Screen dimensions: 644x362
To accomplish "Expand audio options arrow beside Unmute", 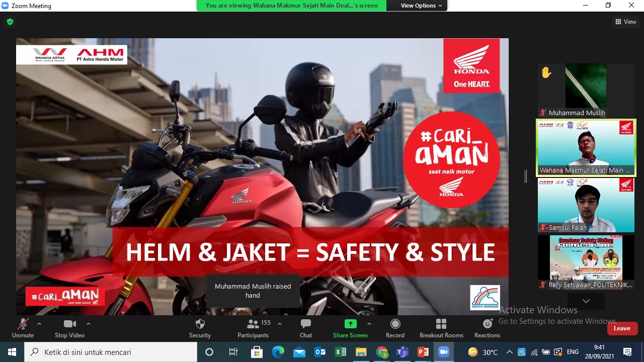I will coord(39,324).
